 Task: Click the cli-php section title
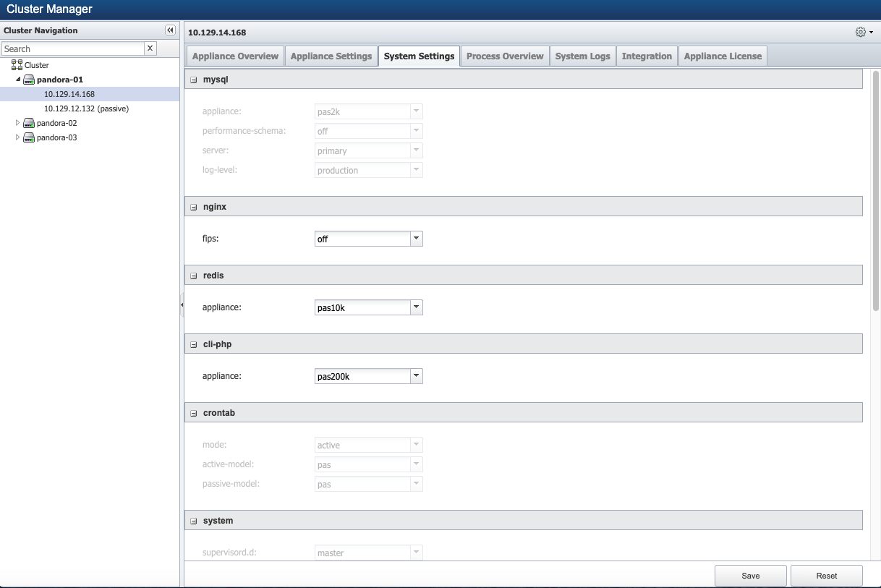pos(217,344)
